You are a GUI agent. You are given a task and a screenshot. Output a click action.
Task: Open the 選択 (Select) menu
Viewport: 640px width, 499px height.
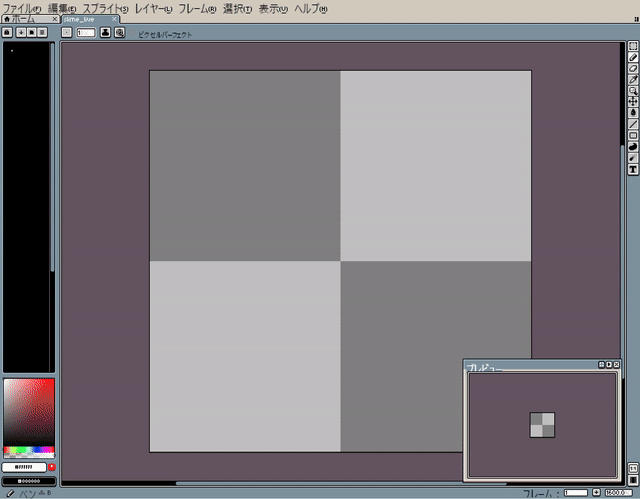coord(237,9)
